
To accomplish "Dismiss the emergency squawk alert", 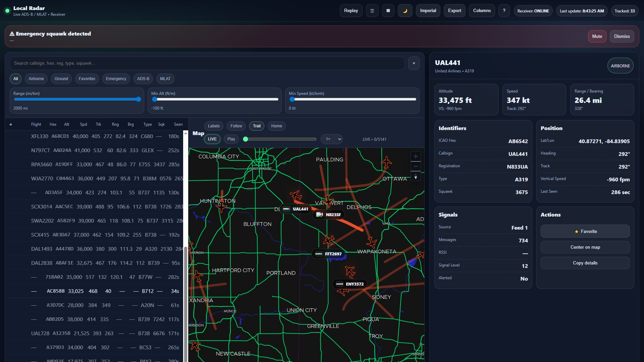I will click(622, 37).
